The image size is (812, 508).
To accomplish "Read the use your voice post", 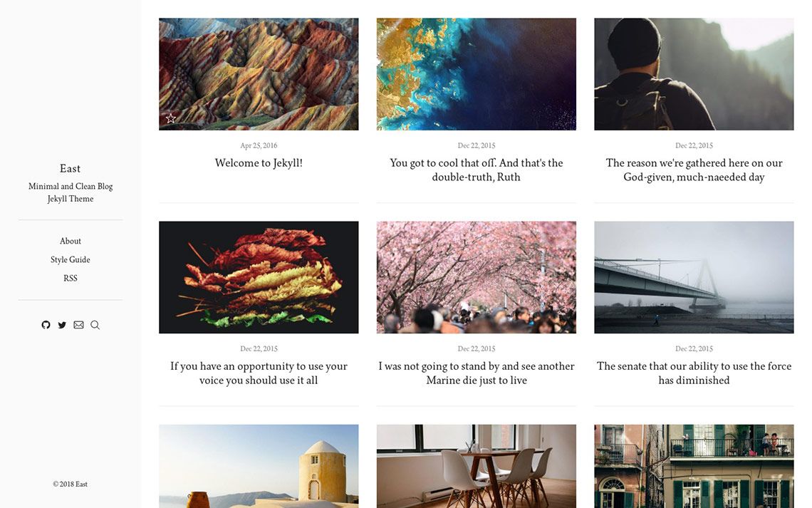I will point(259,373).
